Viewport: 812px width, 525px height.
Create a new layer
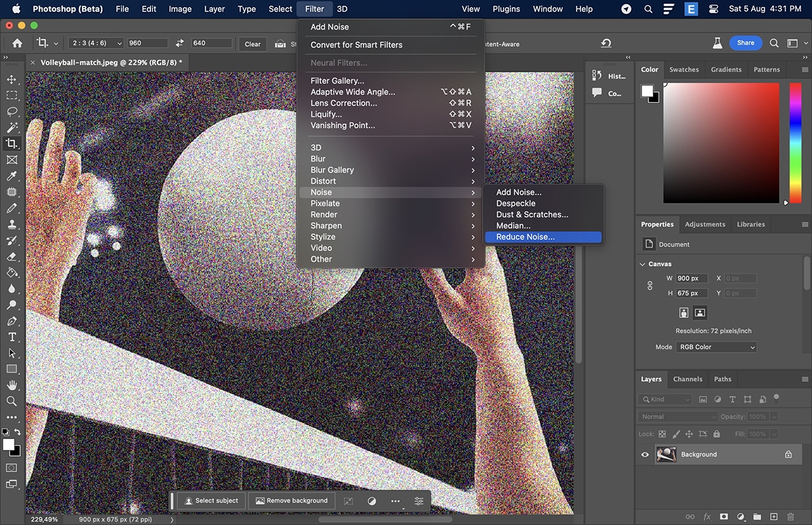point(773,516)
